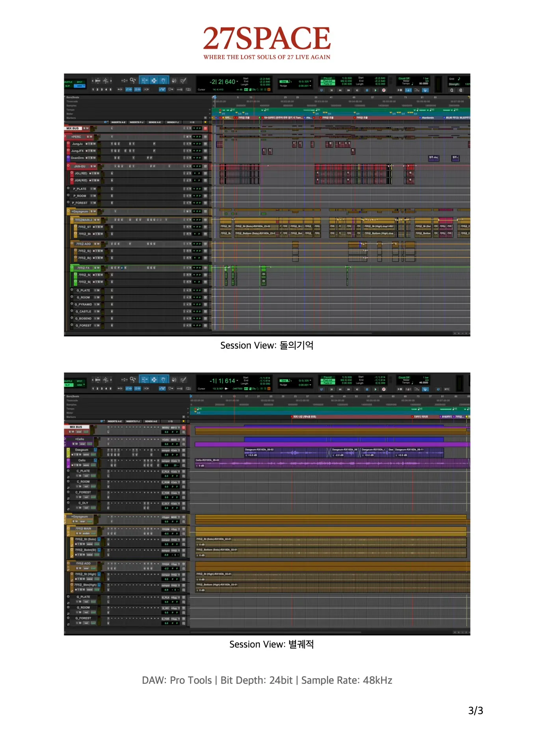Solo the OcenDrm track

point(92,158)
